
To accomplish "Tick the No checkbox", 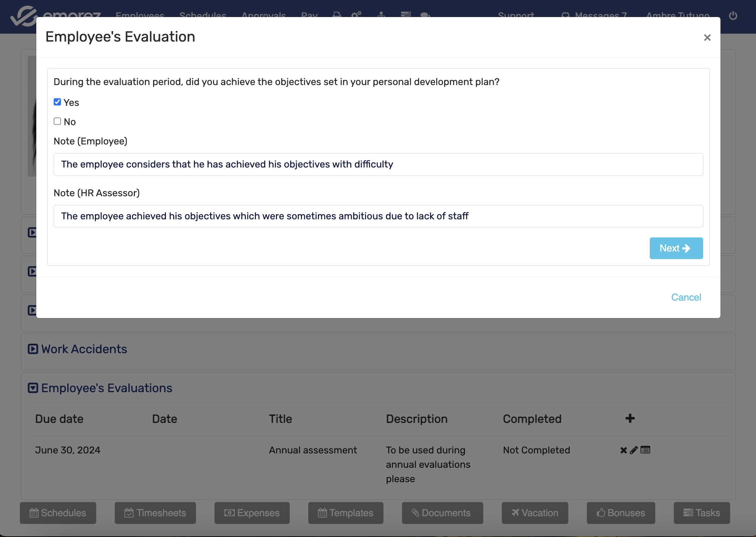I will click(x=57, y=121).
